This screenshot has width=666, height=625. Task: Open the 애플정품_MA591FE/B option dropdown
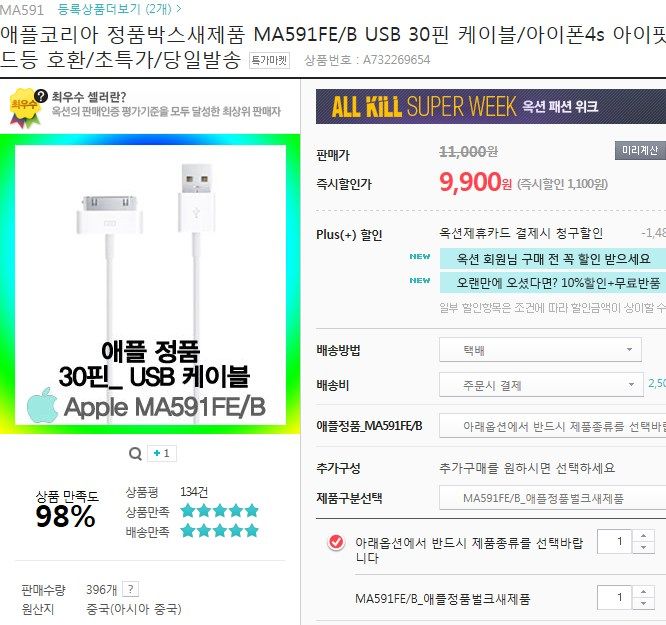pyautogui.click(x=552, y=426)
